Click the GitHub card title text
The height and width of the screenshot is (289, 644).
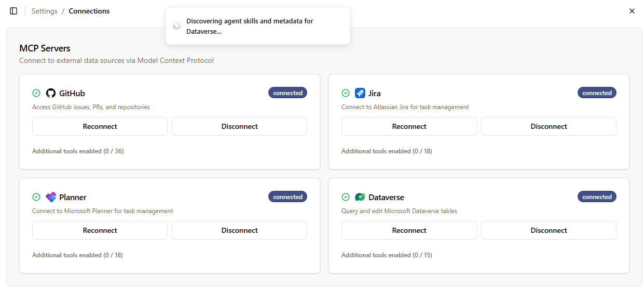72,94
